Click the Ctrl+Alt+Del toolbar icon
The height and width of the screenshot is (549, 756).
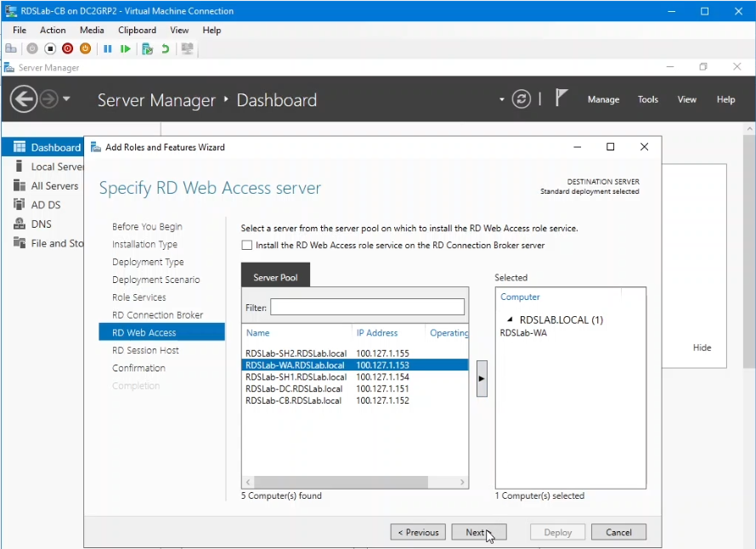(11, 48)
